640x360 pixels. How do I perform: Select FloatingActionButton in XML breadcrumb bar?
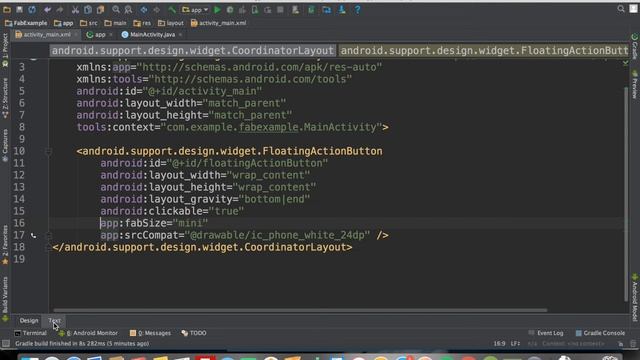click(484, 51)
